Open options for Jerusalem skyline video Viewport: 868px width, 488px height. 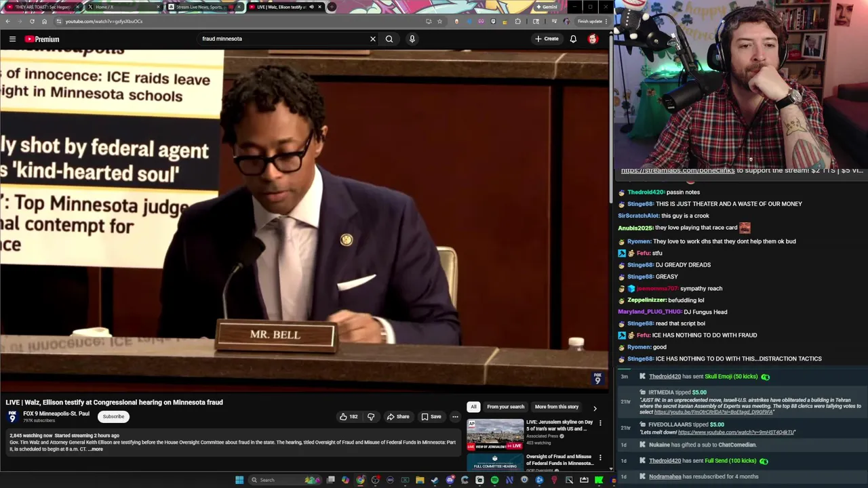600,423
